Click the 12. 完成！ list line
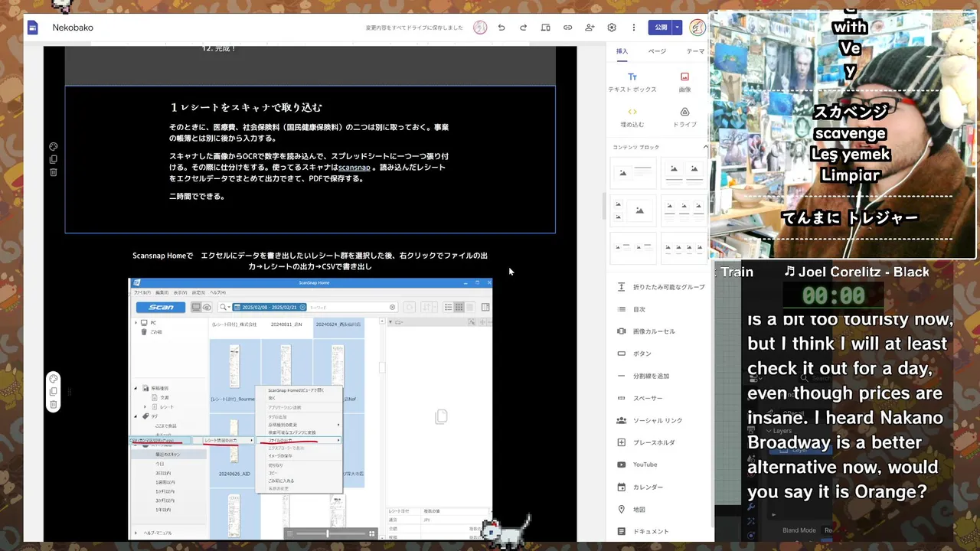The width and height of the screenshot is (980, 551). pyautogui.click(x=220, y=48)
